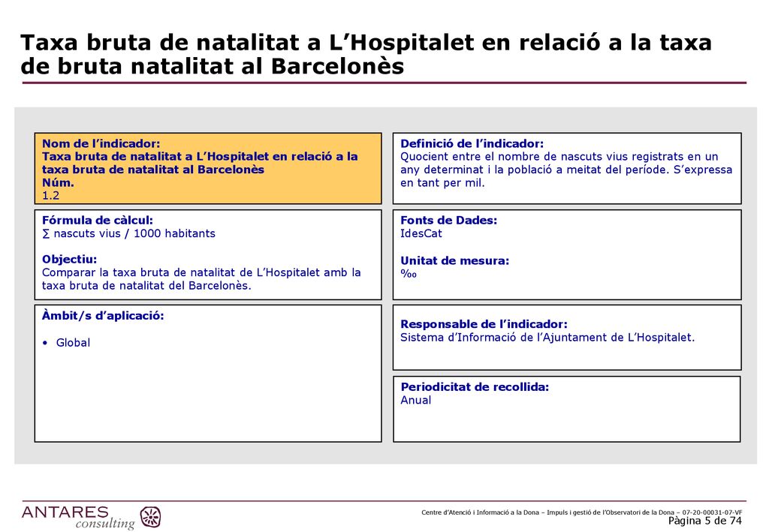This screenshot has height=532, width=769.
Task: Click the 'Pàgina 5 de 74' page number
Action: point(705,521)
